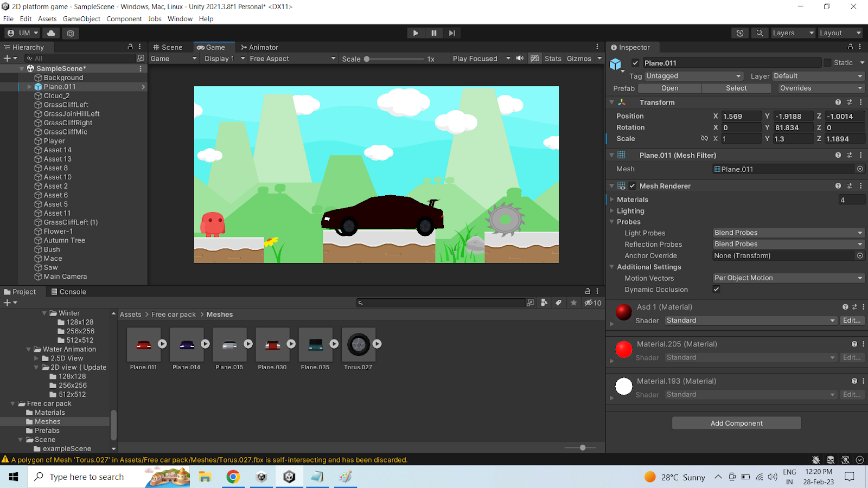Open the undo history icon
868x488 pixels.
(740, 33)
